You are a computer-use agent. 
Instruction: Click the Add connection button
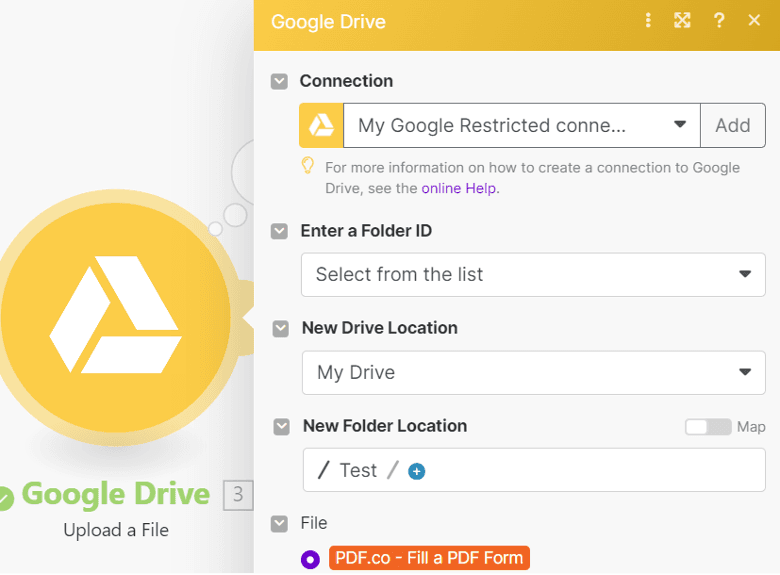pyautogui.click(x=733, y=125)
